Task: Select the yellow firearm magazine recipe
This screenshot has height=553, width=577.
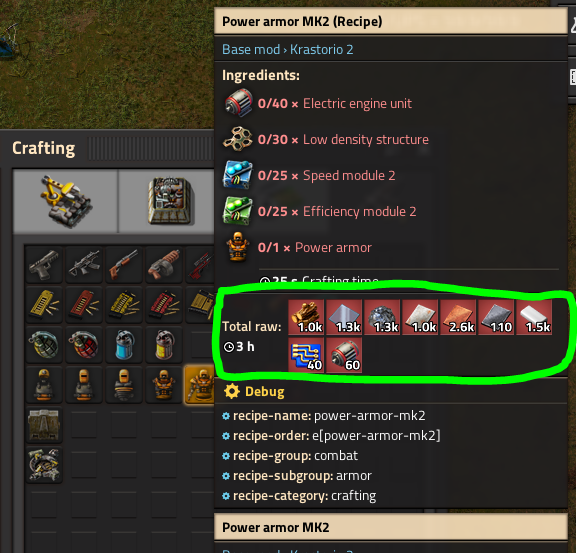Action: click(x=44, y=304)
